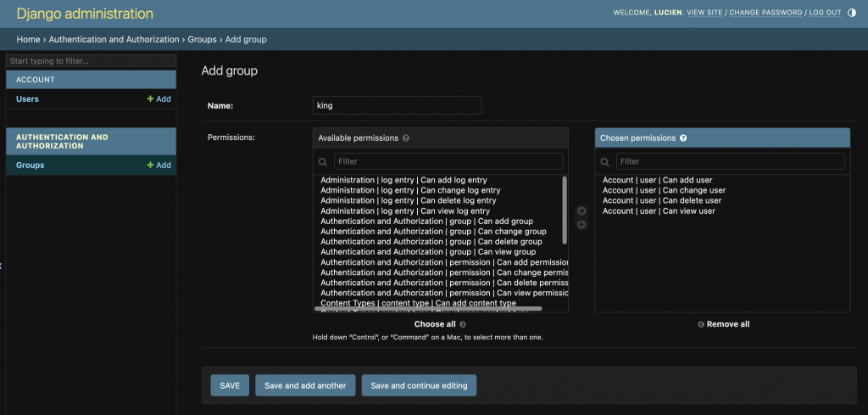The image size is (868, 415).
Task: Click the help icon beside Chosen permissions
Action: point(683,138)
